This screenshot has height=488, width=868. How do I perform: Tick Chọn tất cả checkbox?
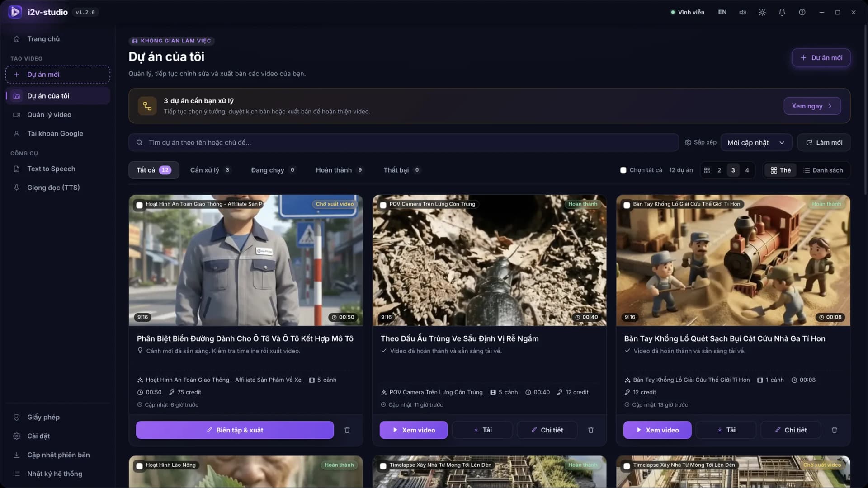point(623,170)
